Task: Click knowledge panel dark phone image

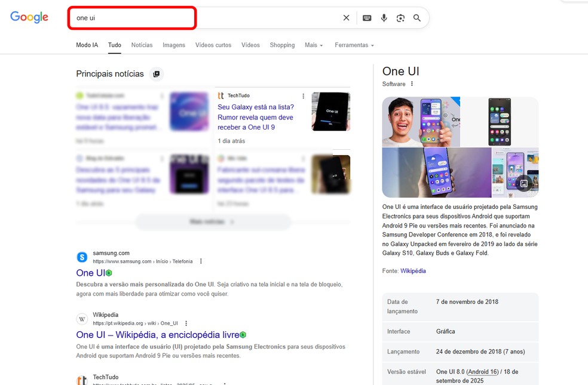Action: 500,122
